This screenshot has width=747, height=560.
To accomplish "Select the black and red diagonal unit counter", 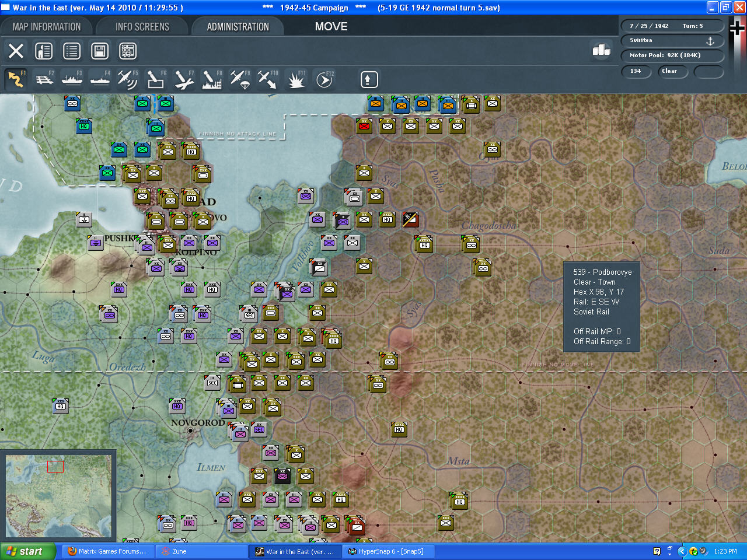I will (x=410, y=219).
